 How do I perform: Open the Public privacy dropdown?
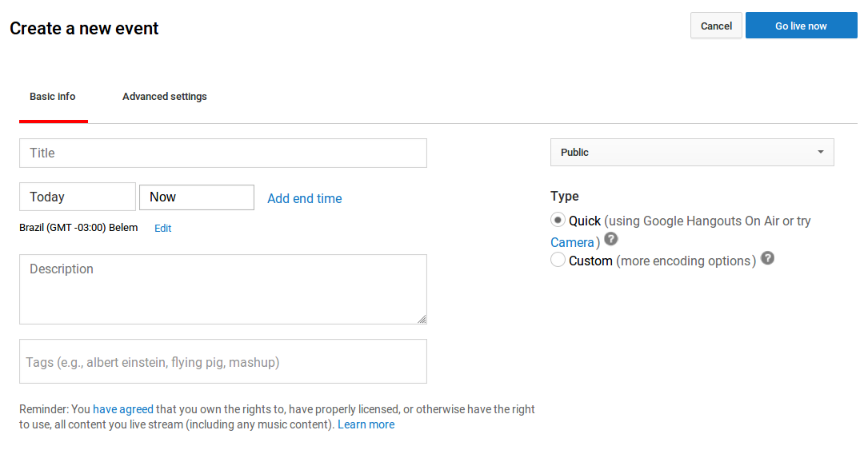[692, 152]
